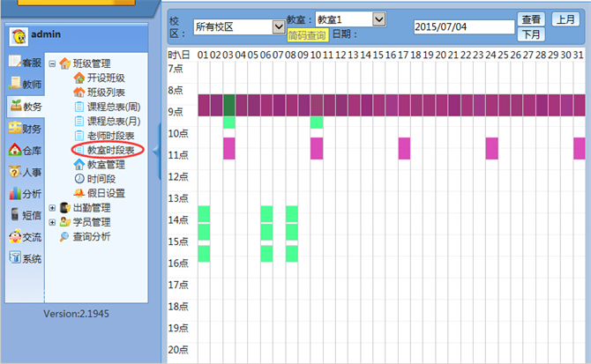Click the 教室管理 blue house icon
This screenshot has width=591, height=364.
[79, 165]
